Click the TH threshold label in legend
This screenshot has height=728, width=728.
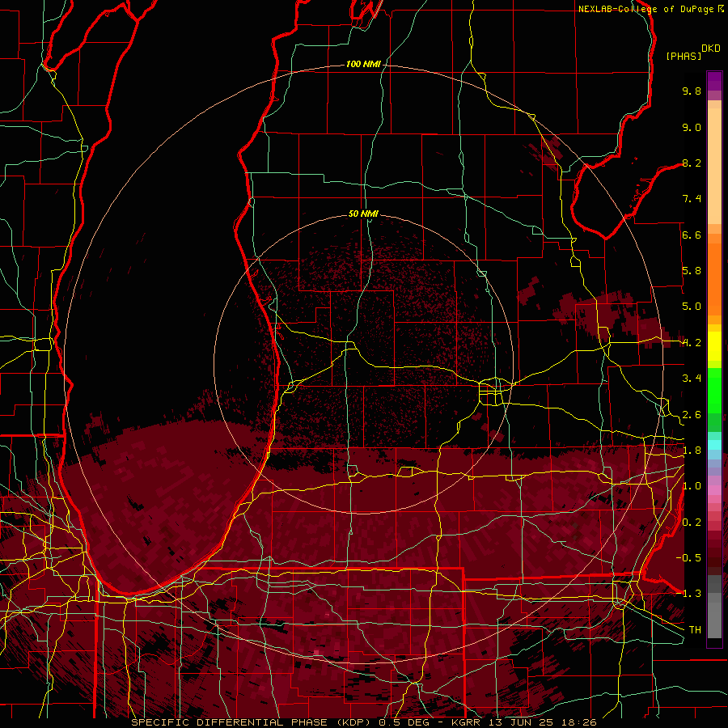(695, 630)
